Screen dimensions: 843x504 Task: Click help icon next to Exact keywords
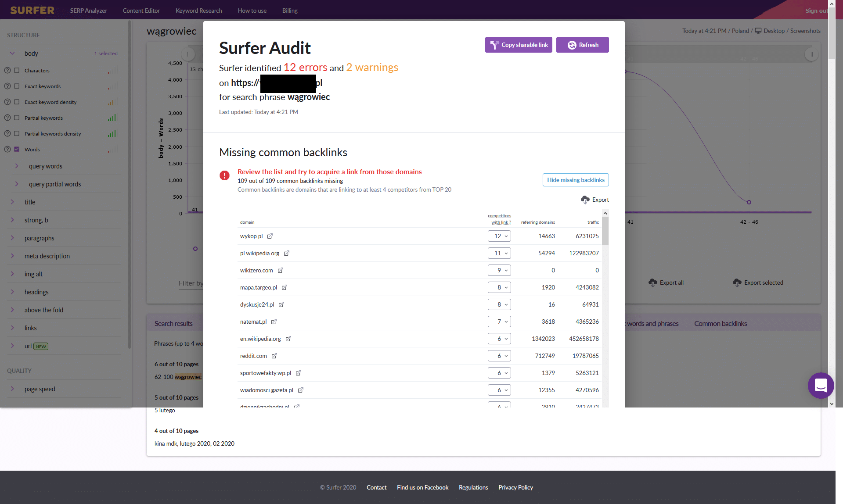[x=7, y=86]
